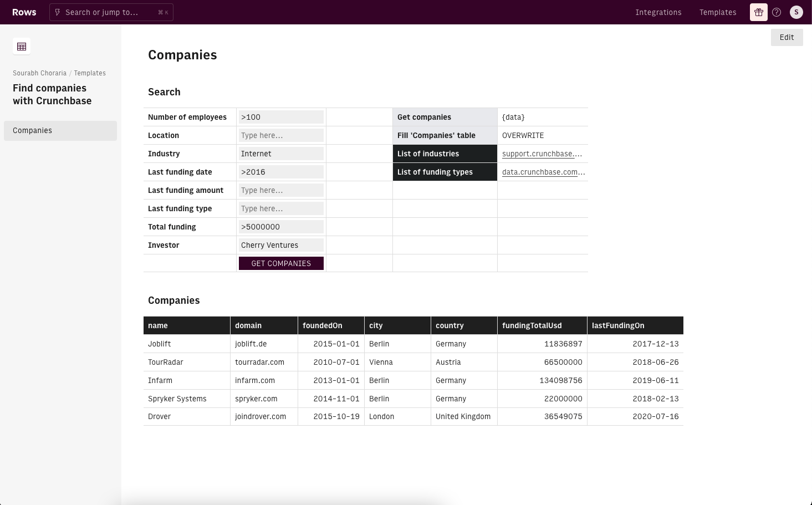Select the OVERWRITE cell

tap(543, 135)
